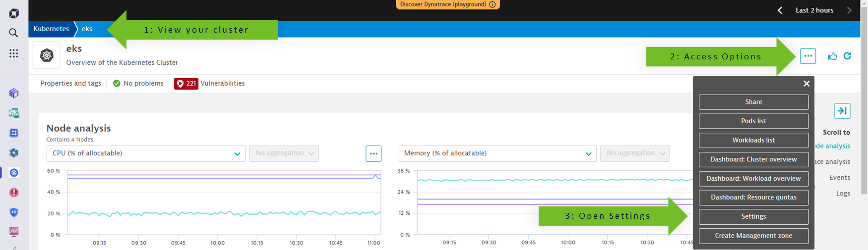Image resolution: width=868 pixels, height=250 pixels.
Task: Click 'Overview of the Kubernetes Cluster' subtitle
Action: pyautogui.click(x=122, y=63)
